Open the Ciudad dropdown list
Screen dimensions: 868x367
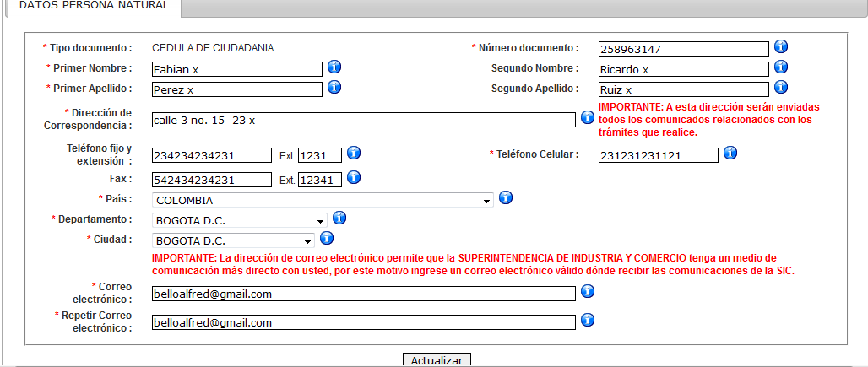pos(233,240)
